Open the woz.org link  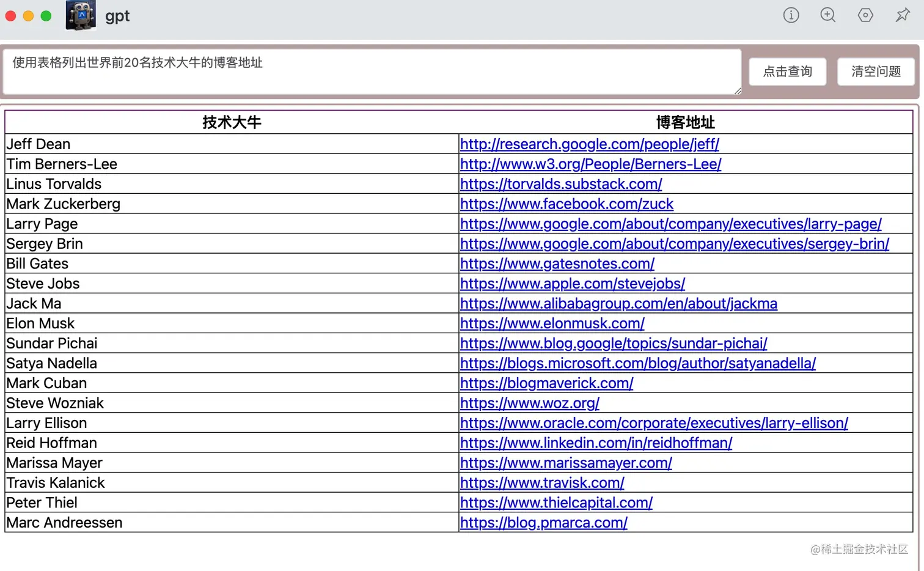click(x=530, y=403)
